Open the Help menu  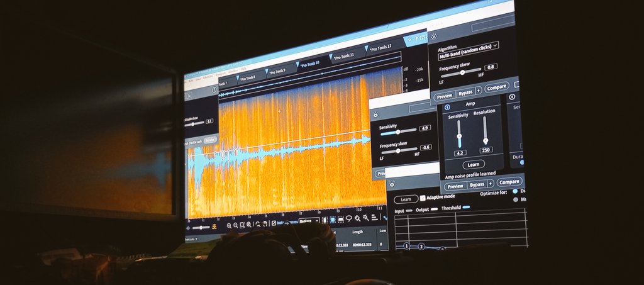point(243,69)
